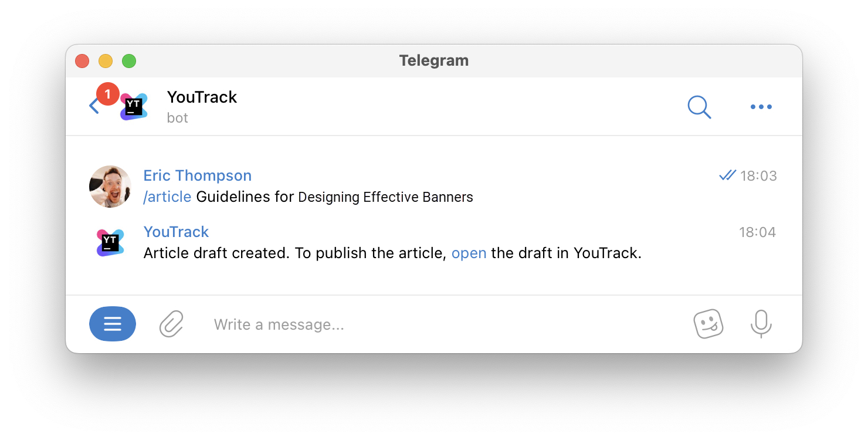The width and height of the screenshot is (868, 440).
Task: Click the YouTrack chat title
Action: 202,97
